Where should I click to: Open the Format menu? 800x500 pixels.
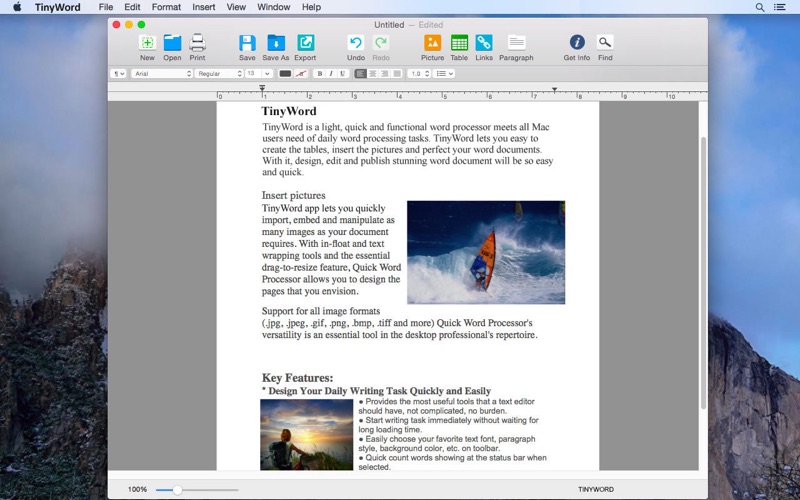(166, 7)
